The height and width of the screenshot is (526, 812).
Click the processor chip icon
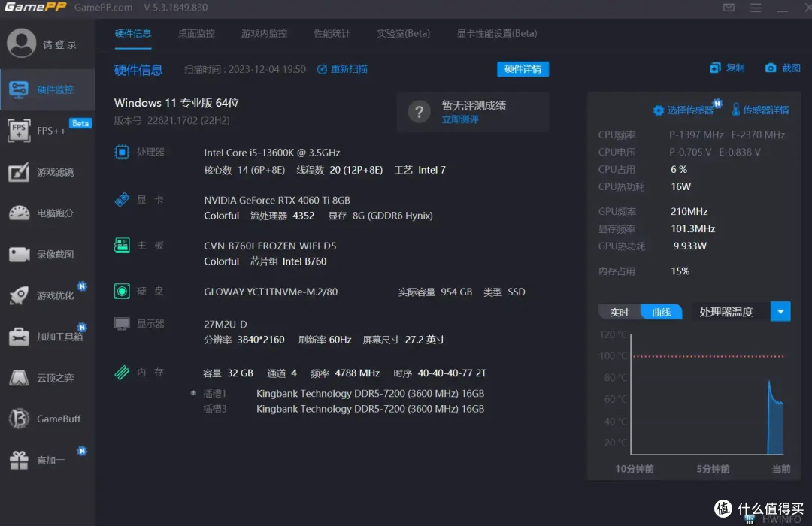[x=122, y=152]
